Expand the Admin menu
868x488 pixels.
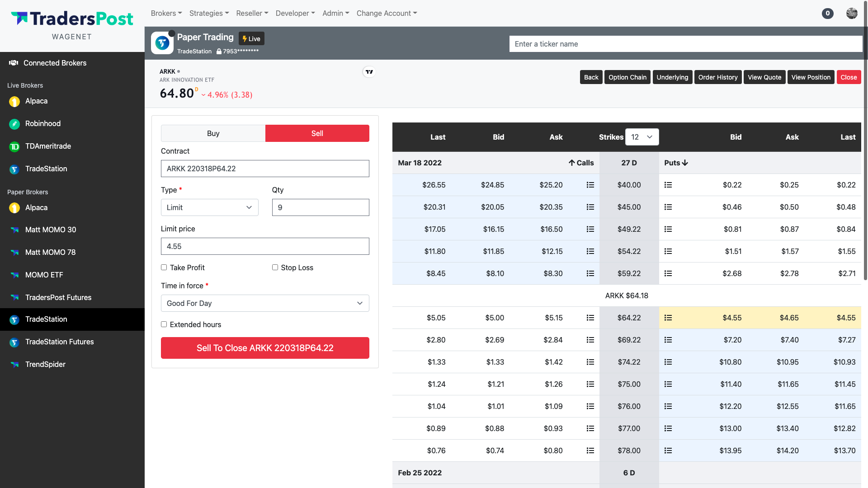(x=336, y=13)
